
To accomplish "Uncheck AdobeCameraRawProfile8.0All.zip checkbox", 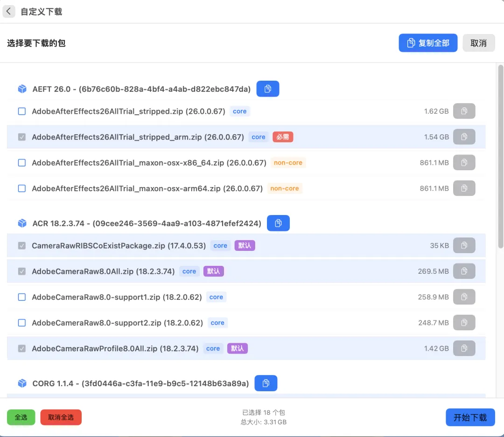I will tap(22, 348).
